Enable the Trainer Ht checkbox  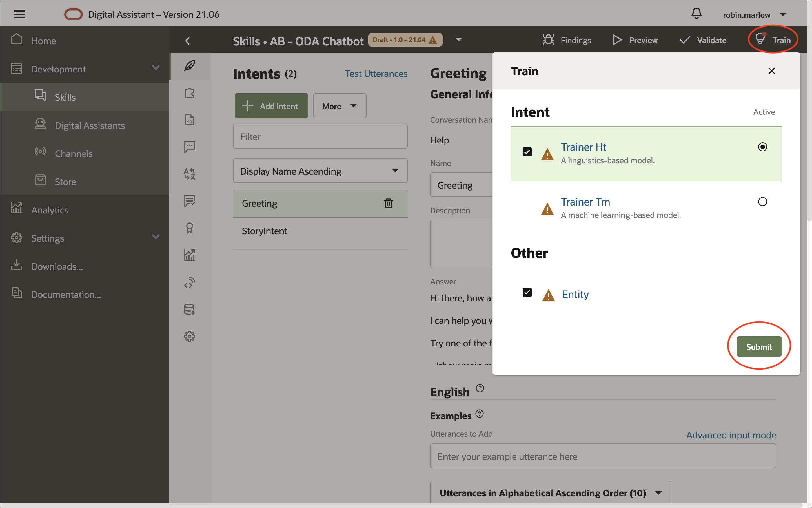(x=527, y=152)
